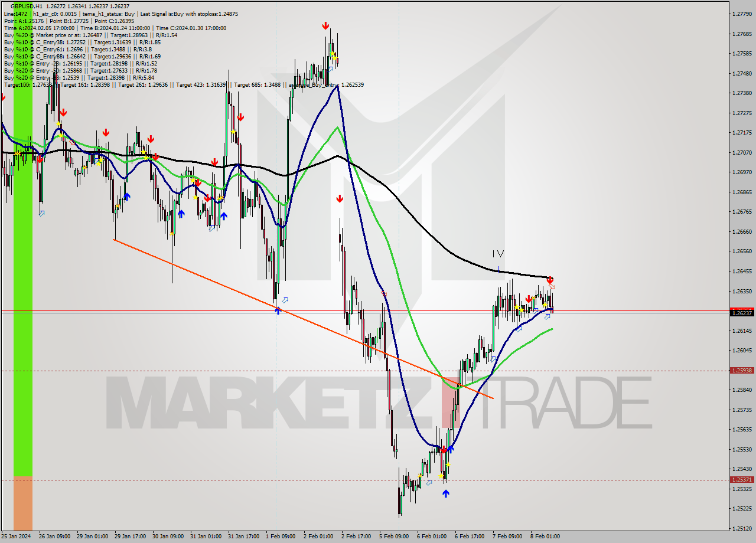
Task: Select the solid blue up arrow near 30 Jan 09:00
Action: [181, 213]
